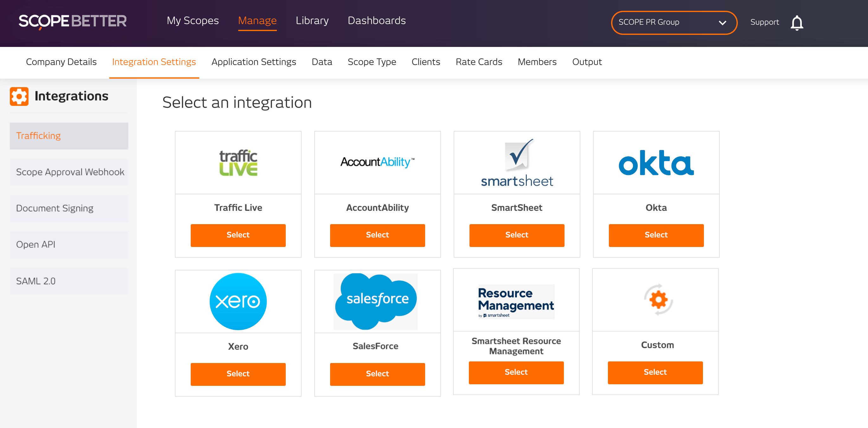Click the Xero circular logo
The height and width of the screenshot is (428, 868).
(238, 301)
